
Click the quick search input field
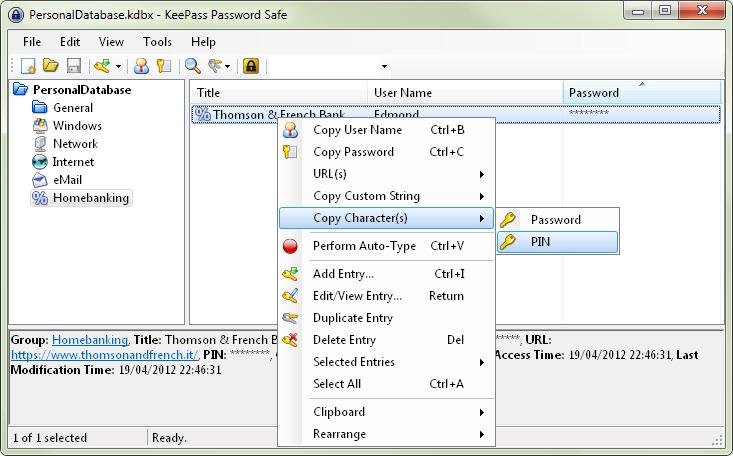(x=325, y=66)
